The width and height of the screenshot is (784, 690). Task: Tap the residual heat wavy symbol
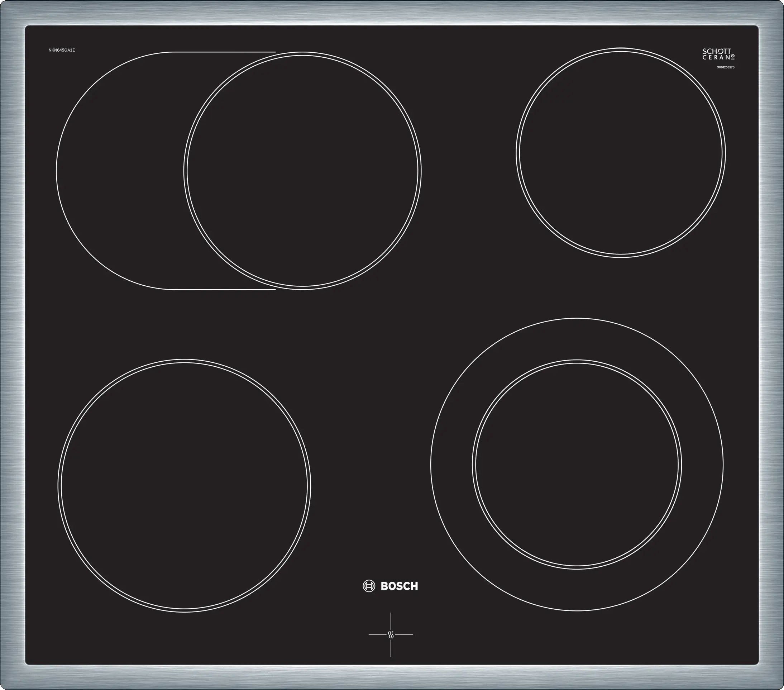pos(391,634)
